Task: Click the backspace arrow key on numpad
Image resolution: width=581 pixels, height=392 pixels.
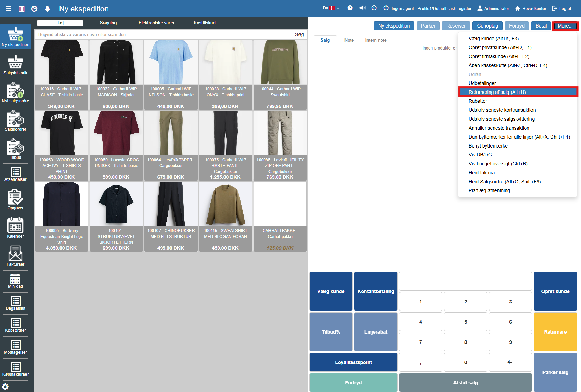Action: pyautogui.click(x=510, y=362)
